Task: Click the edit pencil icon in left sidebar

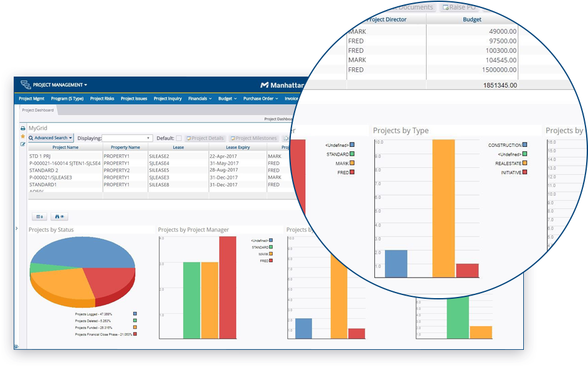Action: coord(23,144)
